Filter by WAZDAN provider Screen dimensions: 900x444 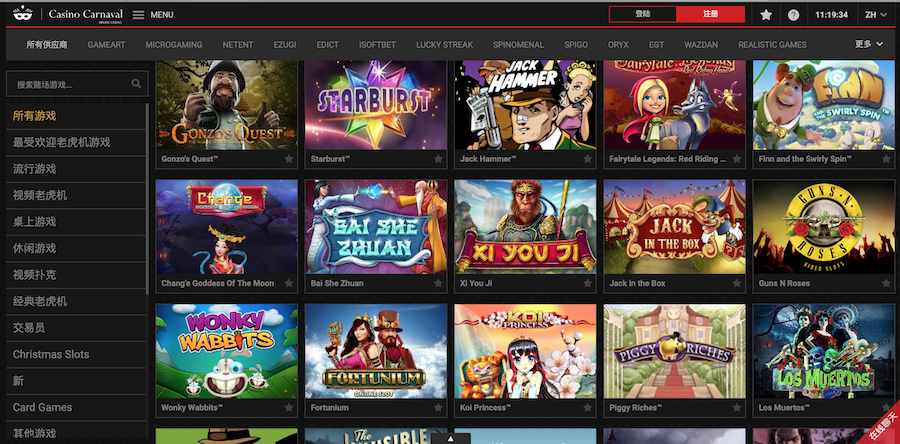[x=701, y=45]
